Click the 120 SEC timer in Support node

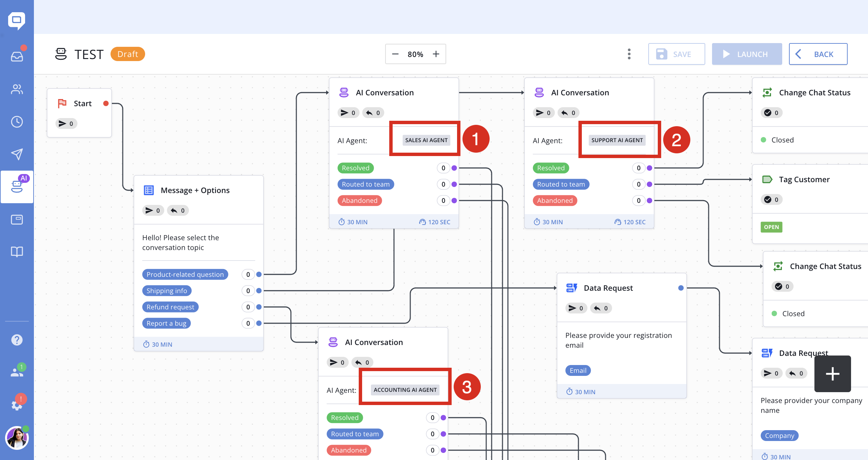[630, 222]
